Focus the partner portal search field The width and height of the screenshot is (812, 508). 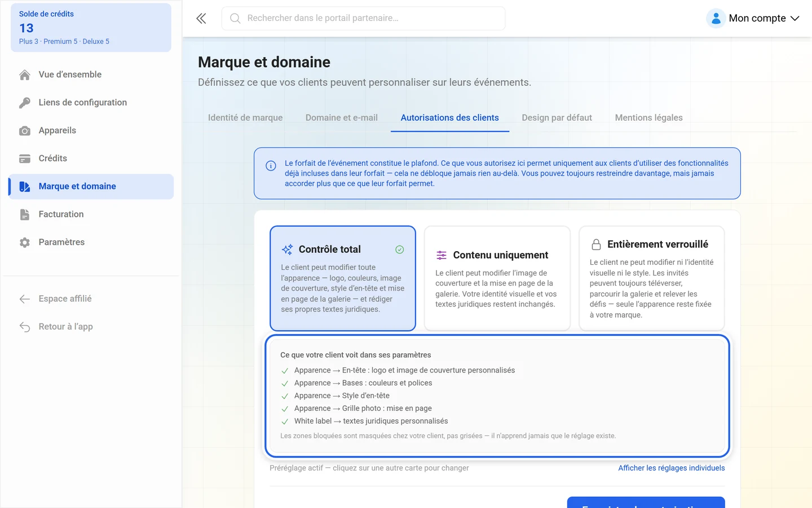coord(364,19)
